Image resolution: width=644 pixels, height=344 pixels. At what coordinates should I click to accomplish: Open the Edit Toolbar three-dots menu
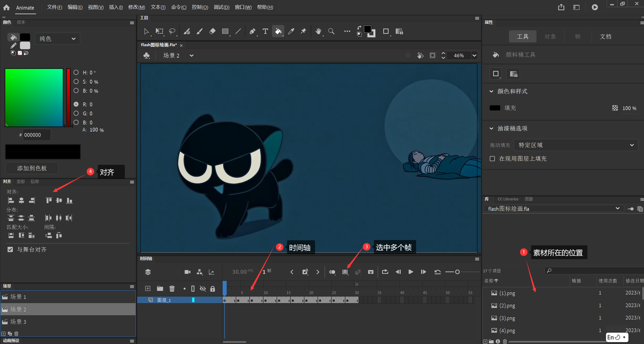(347, 31)
